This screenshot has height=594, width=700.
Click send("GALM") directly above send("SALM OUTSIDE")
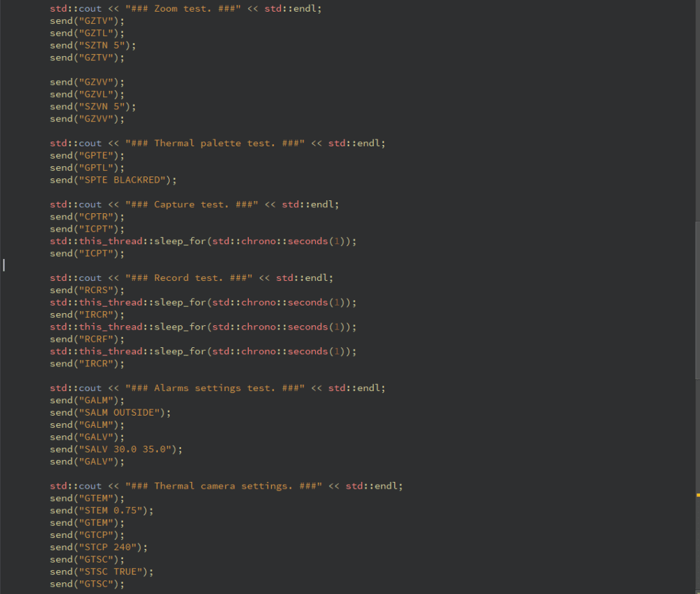click(x=87, y=401)
